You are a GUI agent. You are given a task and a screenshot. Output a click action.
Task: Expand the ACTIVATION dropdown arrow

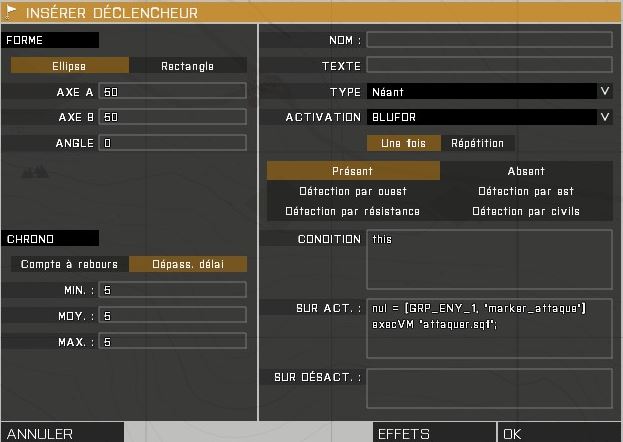[x=604, y=117]
